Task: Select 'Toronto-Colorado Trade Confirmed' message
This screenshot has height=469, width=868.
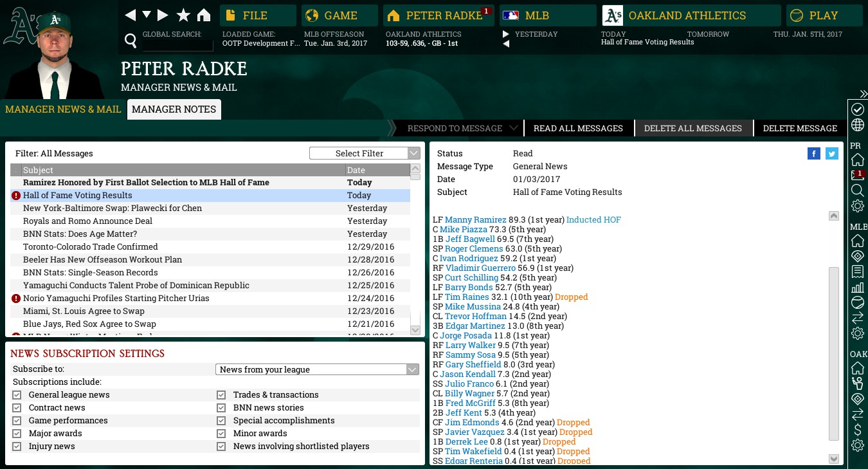Action: pyautogui.click(x=210, y=247)
